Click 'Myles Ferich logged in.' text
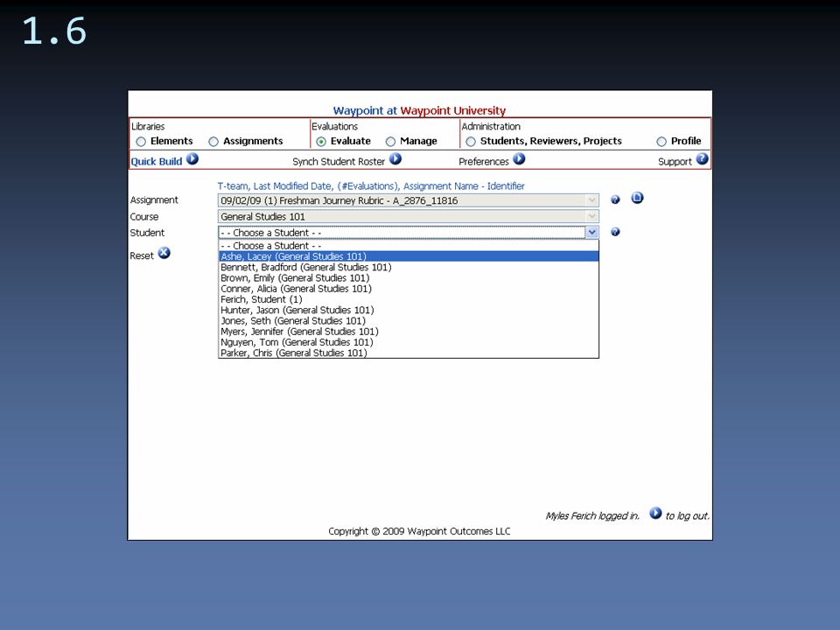 pyautogui.click(x=592, y=516)
